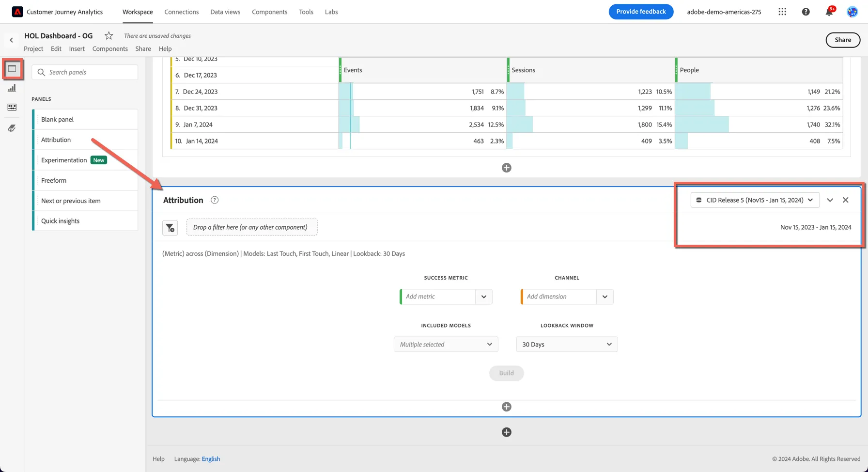The height and width of the screenshot is (472, 868).
Task: Switch to the Data views tab
Action: [225, 12]
